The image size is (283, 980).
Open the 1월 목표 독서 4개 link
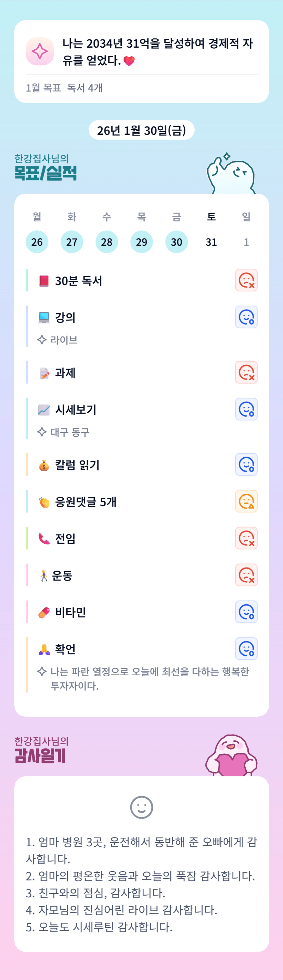[x=64, y=88]
